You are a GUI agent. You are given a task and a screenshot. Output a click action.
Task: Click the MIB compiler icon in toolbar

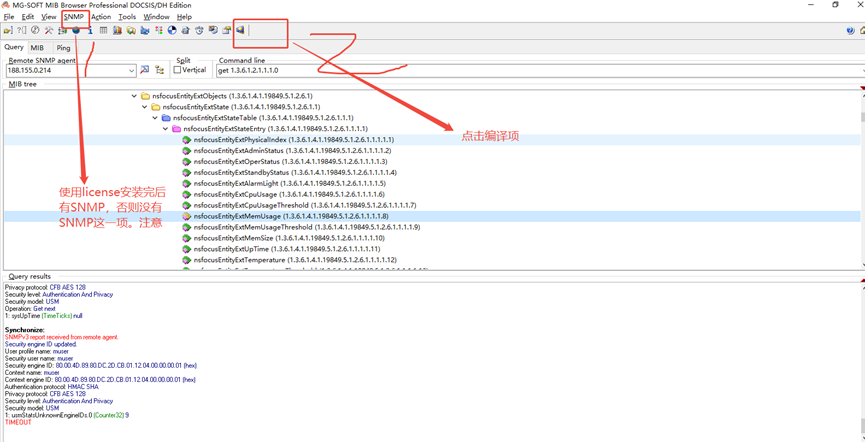[x=241, y=30]
